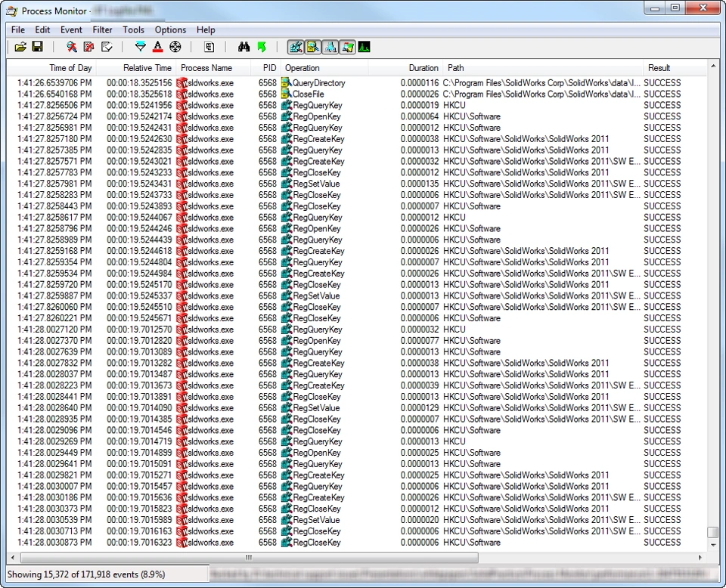Viewport: 726px width, 588px height.
Task: Save the captured events to file
Action: (x=38, y=47)
